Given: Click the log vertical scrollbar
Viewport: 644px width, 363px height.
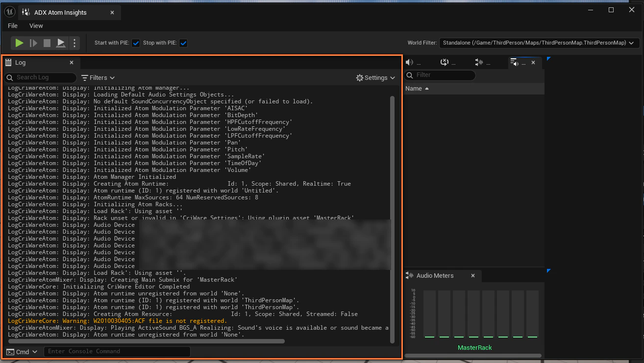Looking at the screenshot, I should pyautogui.click(x=392, y=219).
